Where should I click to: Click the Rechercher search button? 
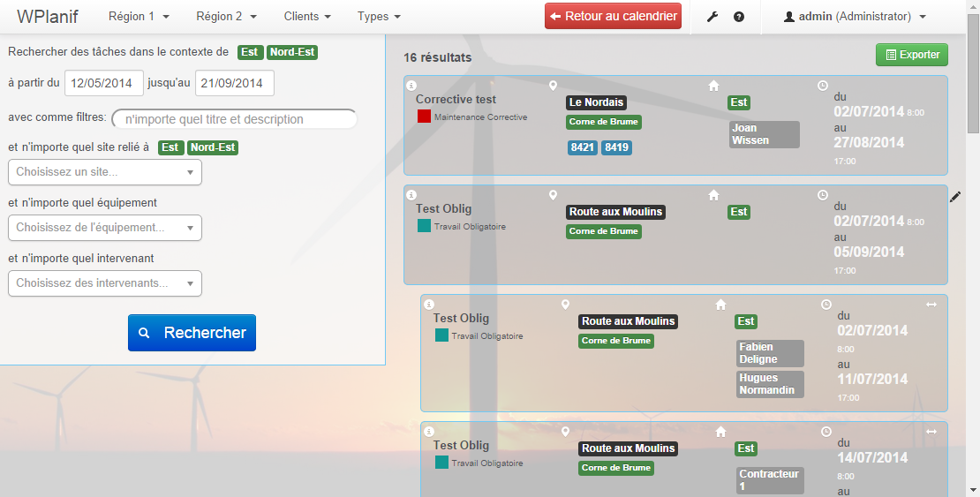pos(192,333)
